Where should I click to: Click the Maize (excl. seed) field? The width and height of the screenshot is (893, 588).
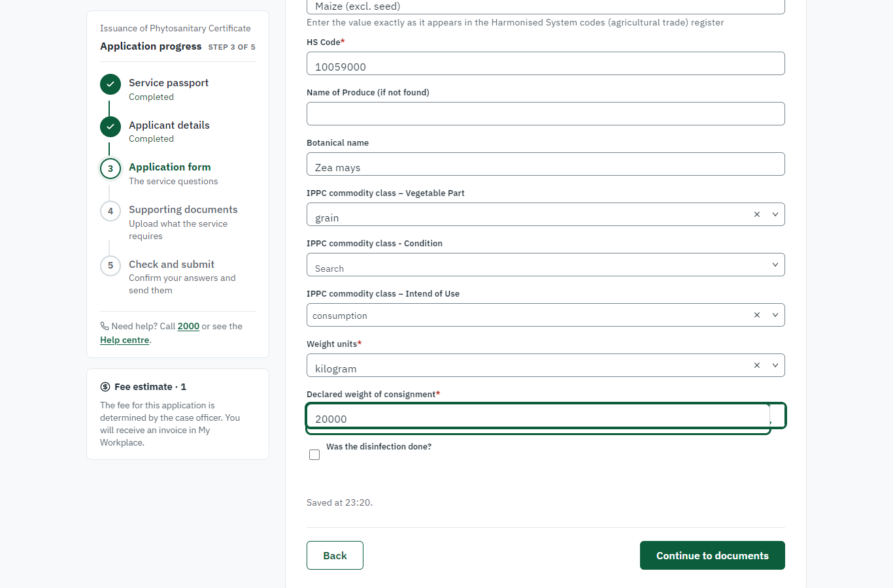[x=546, y=7]
